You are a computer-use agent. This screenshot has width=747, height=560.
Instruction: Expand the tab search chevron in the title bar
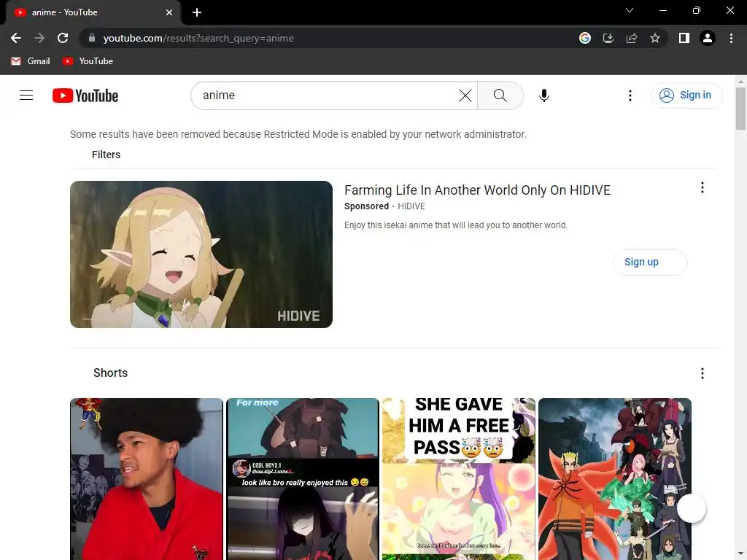630,10
